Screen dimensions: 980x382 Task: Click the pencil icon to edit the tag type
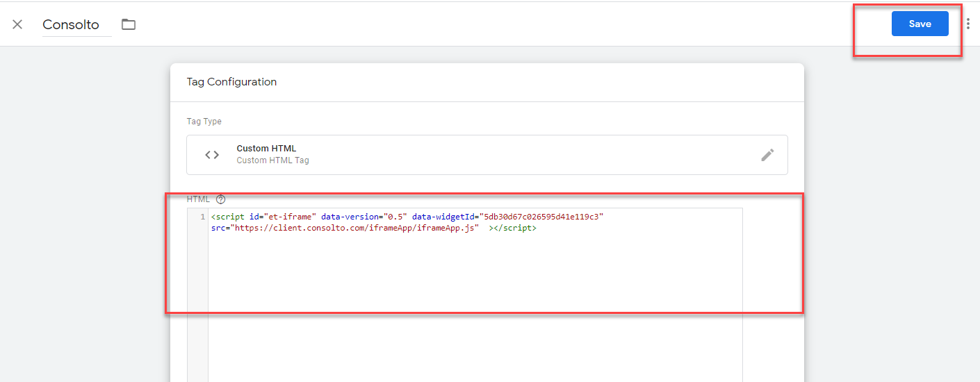point(767,154)
